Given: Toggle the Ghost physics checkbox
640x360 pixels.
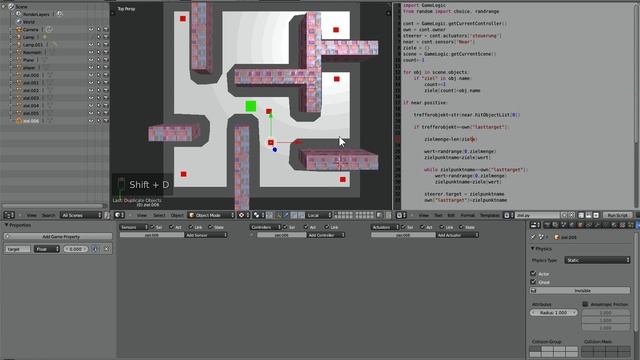Looking at the screenshot, I should pos(533,282).
